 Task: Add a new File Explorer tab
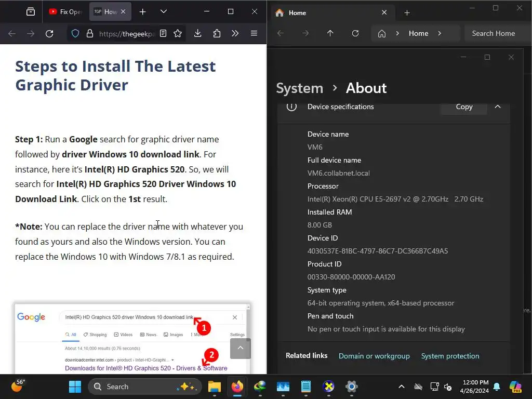(407, 13)
